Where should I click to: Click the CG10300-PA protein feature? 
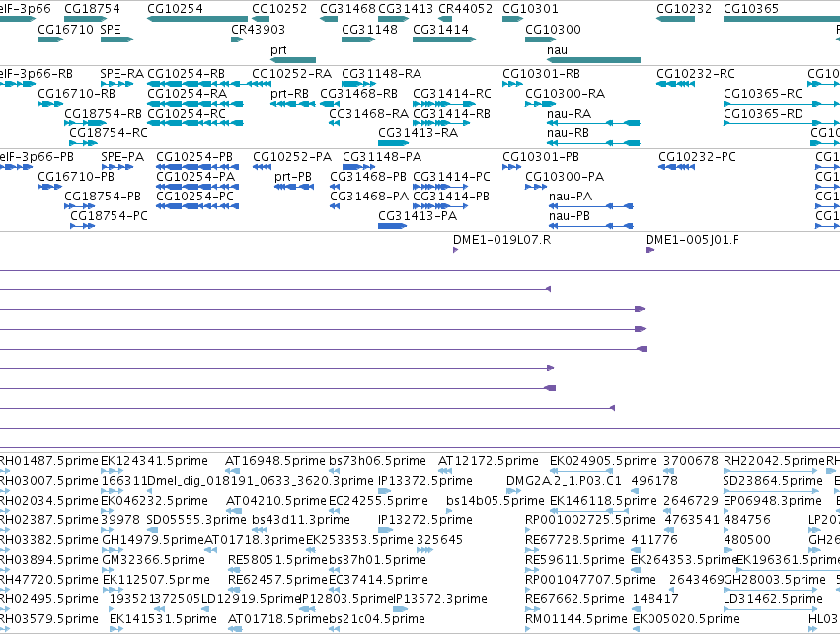pyautogui.click(x=536, y=187)
